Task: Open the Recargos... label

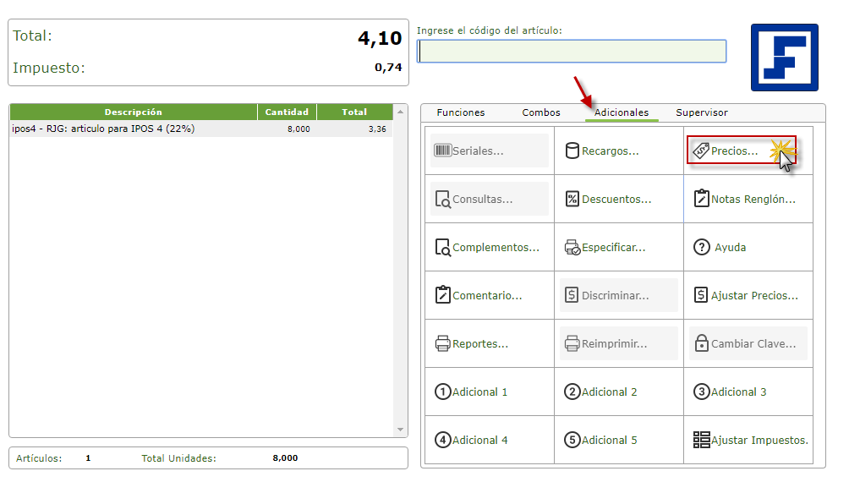Action: [x=610, y=151]
